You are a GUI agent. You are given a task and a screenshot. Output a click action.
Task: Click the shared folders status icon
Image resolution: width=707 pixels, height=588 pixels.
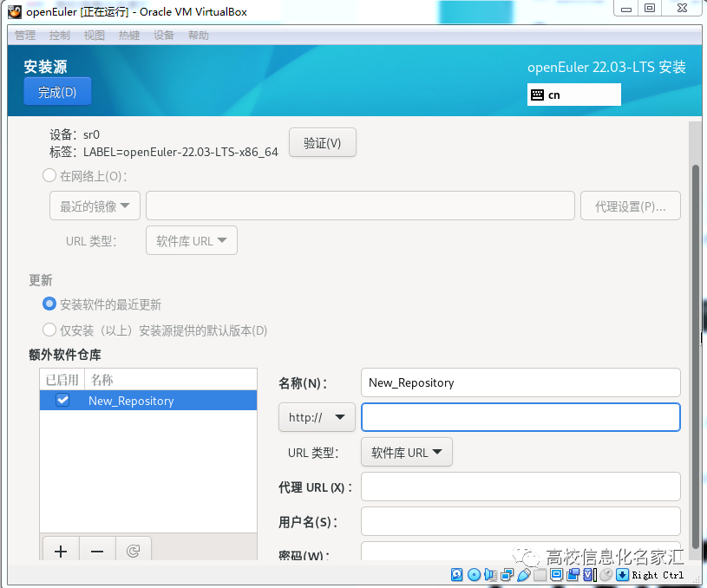pyautogui.click(x=539, y=574)
